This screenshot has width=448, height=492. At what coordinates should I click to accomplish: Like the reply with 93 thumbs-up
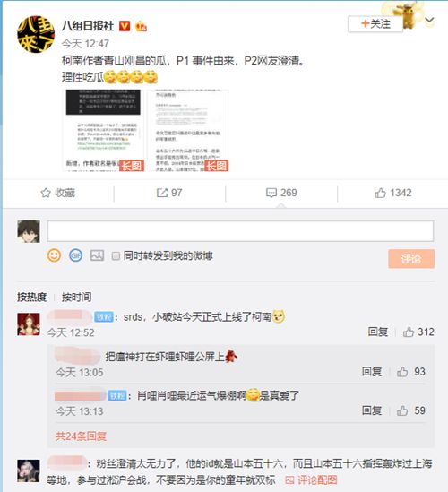point(402,372)
